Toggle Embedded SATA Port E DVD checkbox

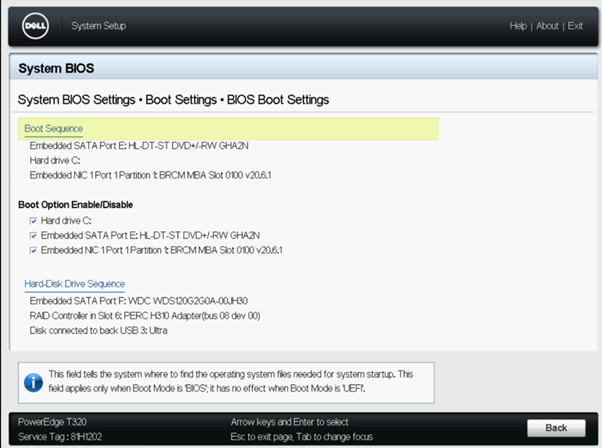coord(33,235)
